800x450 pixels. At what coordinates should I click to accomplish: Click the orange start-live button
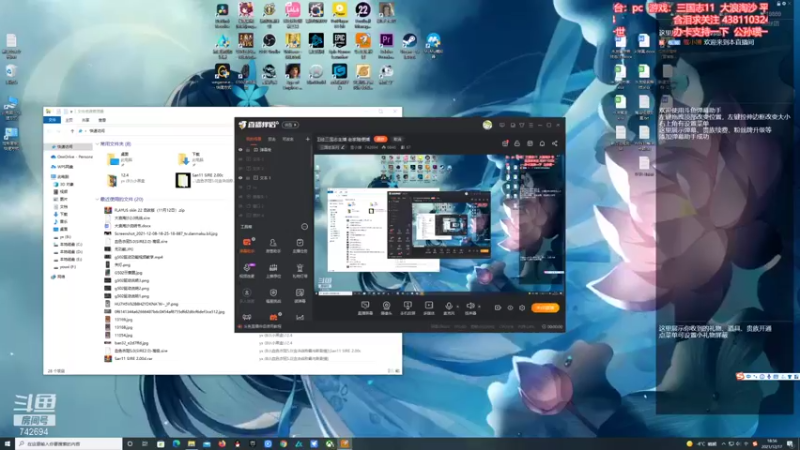pos(545,308)
